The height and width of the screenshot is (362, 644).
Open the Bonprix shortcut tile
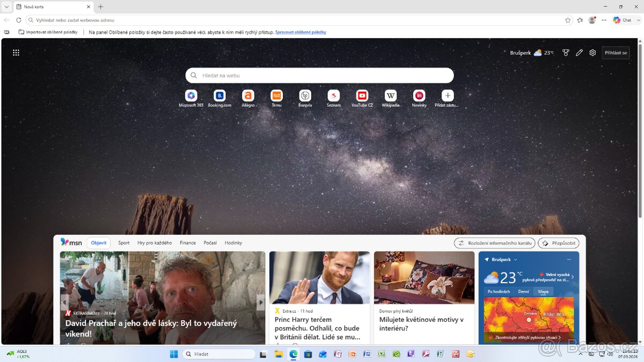click(305, 98)
